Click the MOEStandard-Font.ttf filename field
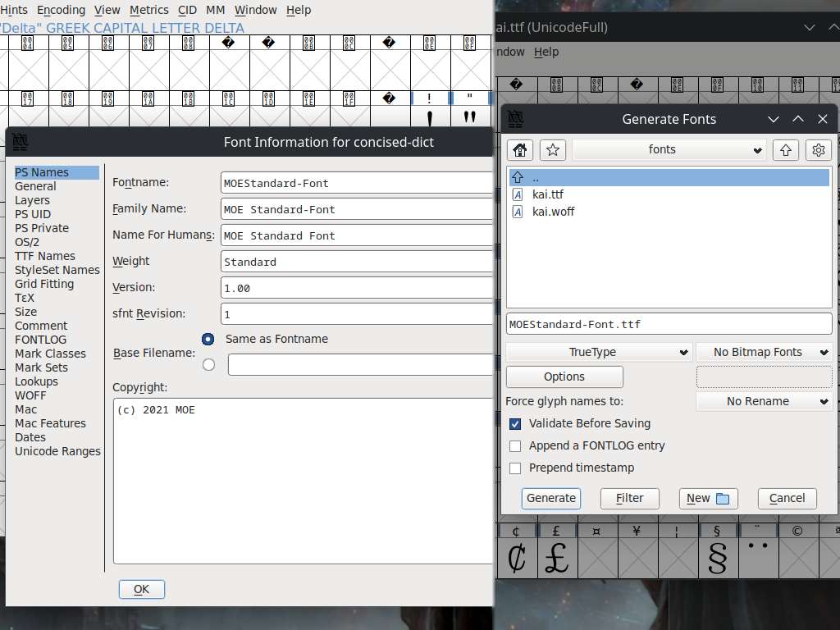 669,323
